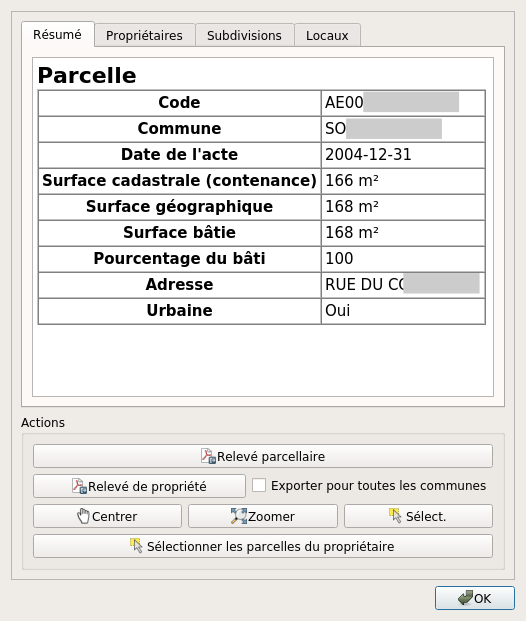526x621 pixels.
Task: Click the Surface bâtie 168 m² value
Action: pyautogui.click(x=352, y=232)
